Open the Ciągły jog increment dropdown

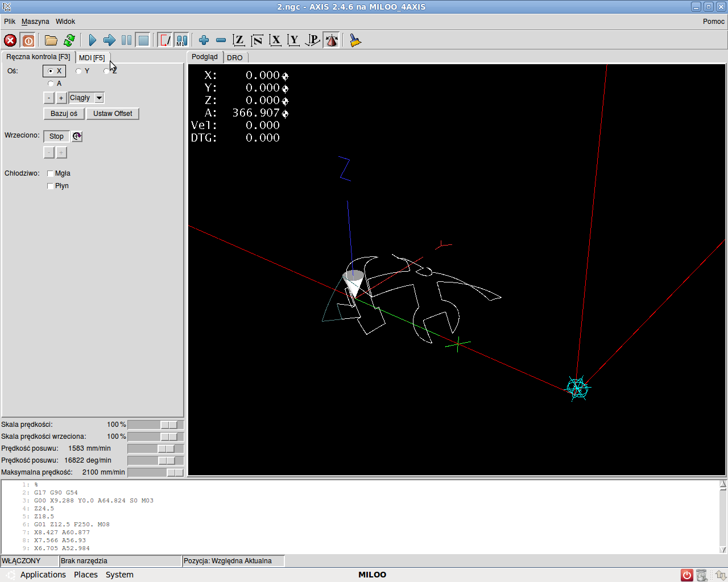coord(99,98)
